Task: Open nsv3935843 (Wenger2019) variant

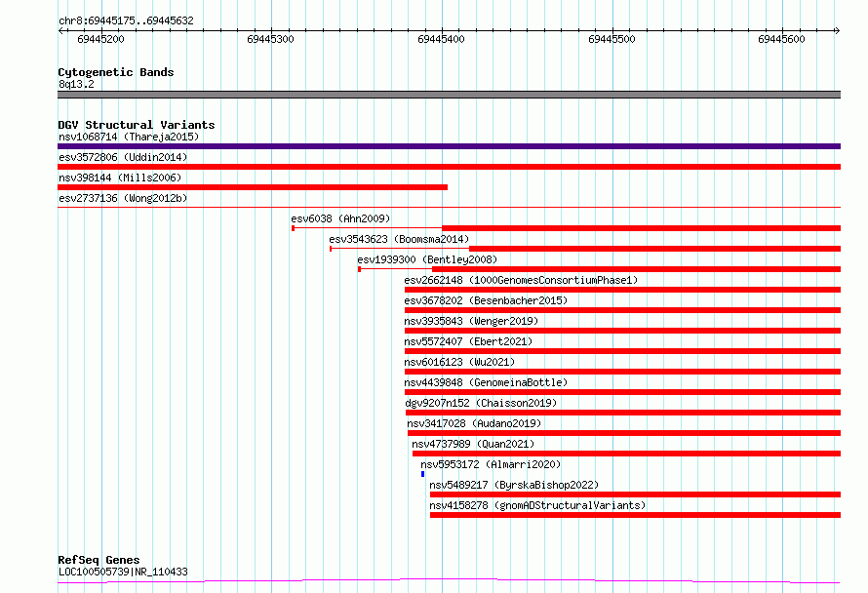Action: (x=471, y=321)
